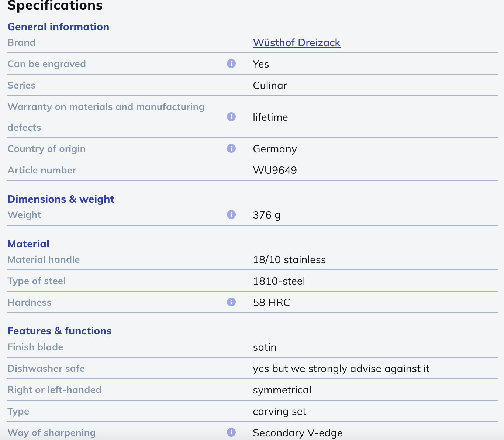Select the 'Material handle' label
Screen dimensions: 504x440
click(44, 259)
